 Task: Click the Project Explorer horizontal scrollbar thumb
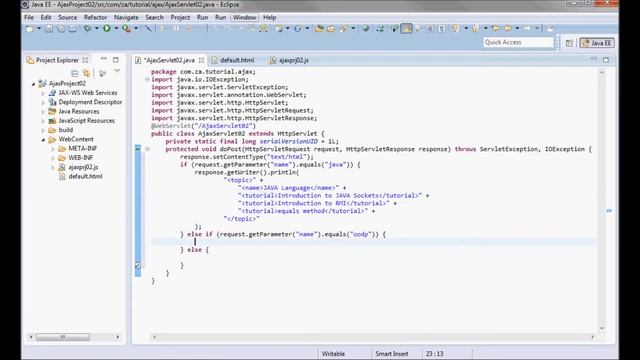[63, 337]
